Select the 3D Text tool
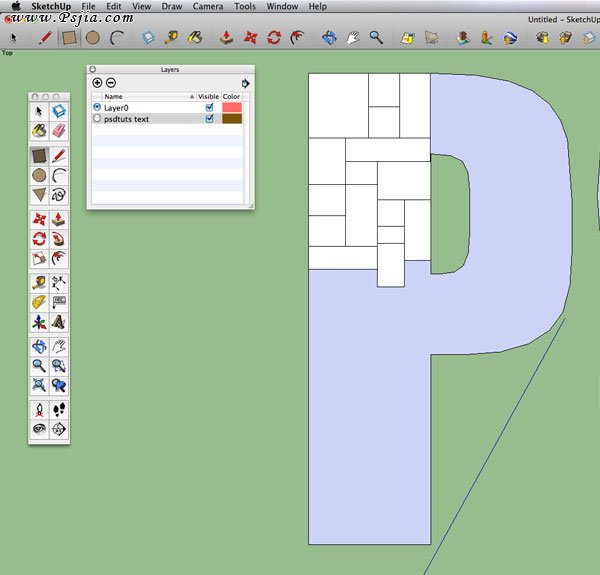Viewport: 600px width, 575px height. tap(59, 322)
